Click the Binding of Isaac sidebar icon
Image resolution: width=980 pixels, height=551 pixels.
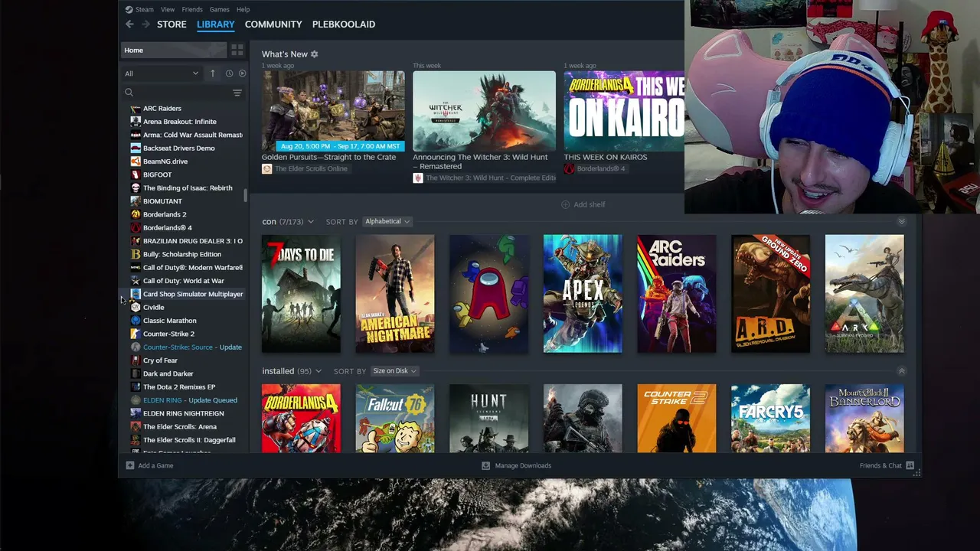tap(136, 188)
